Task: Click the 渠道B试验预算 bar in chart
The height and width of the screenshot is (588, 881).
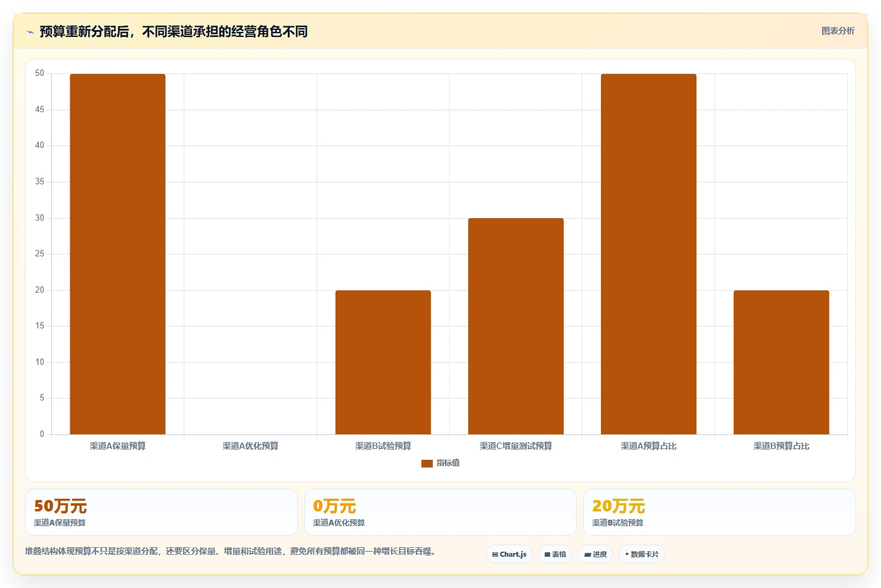Action: pyautogui.click(x=383, y=362)
